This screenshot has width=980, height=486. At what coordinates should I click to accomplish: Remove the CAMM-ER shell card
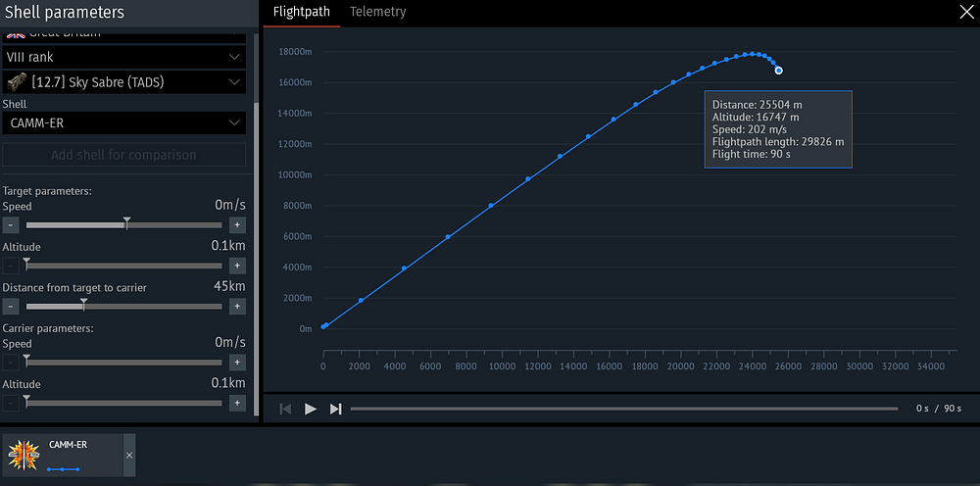[x=129, y=456]
